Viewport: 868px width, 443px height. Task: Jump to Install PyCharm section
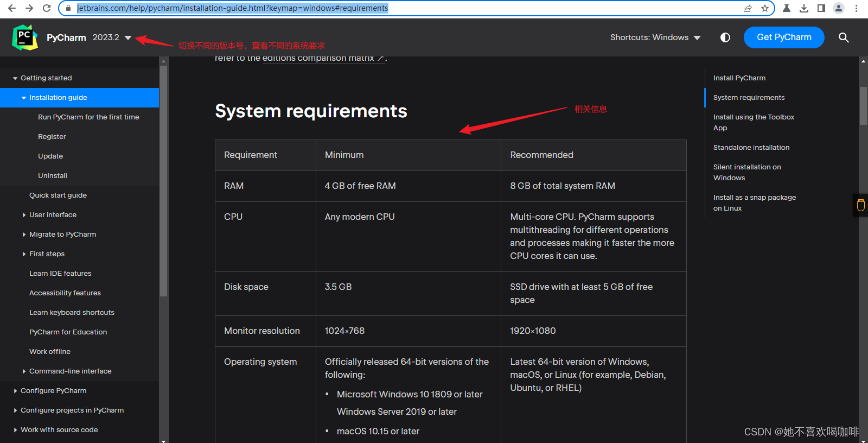739,78
